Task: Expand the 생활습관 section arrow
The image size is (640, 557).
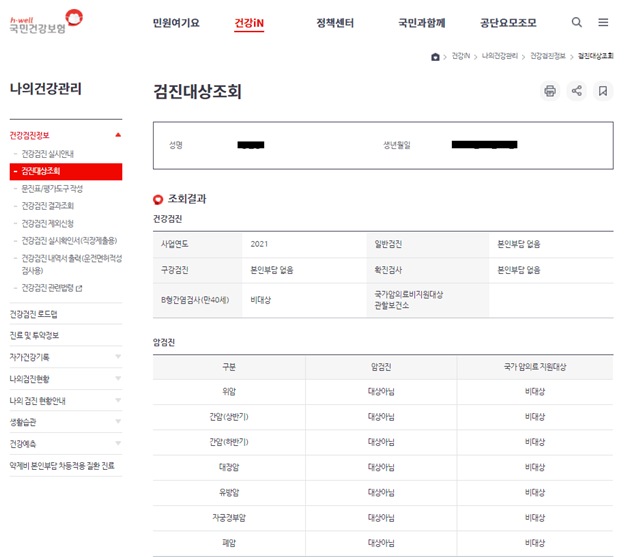Action: coord(118,422)
